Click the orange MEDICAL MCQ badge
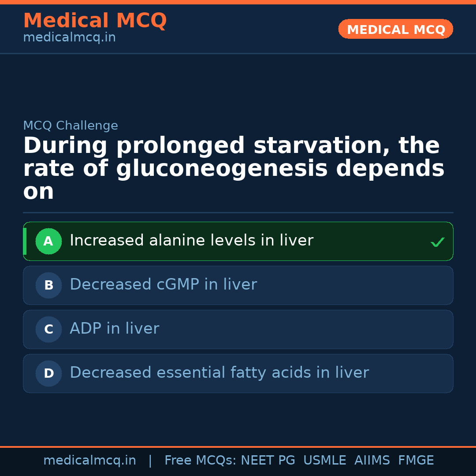476x476 pixels. click(x=395, y=29)
